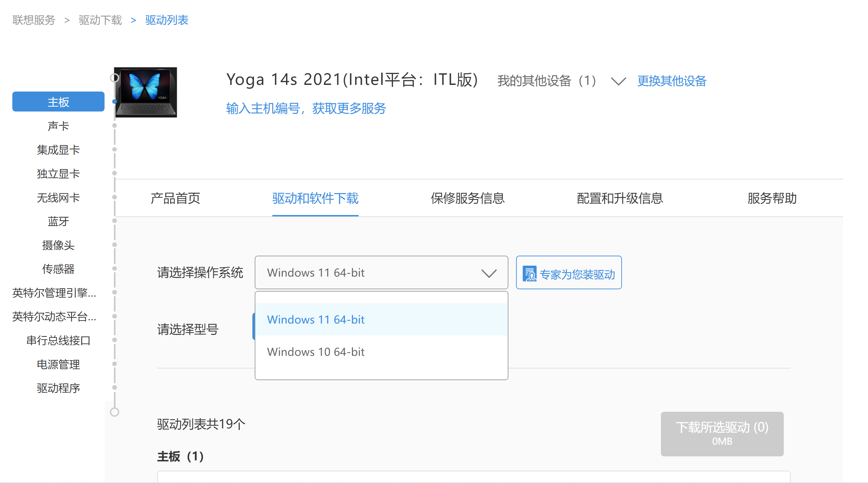Jump to 电源管理 category
This screenshot has width=868, height=483.
tap(58, 364)
